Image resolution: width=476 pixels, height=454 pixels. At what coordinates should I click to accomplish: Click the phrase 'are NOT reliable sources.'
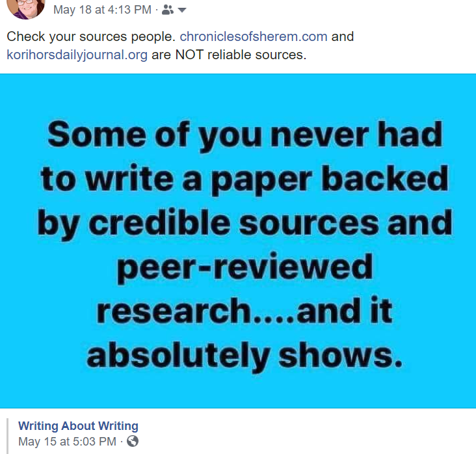[229, 55]
